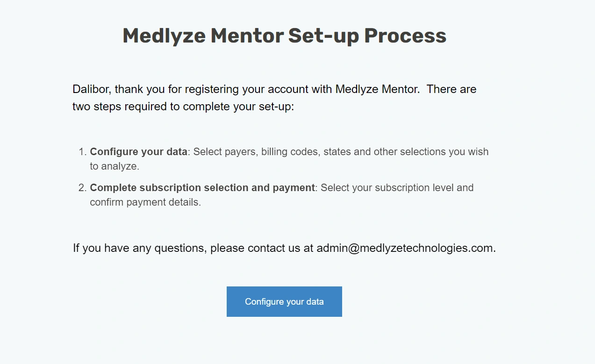Click the list number 2 marker
The image size is (595, 364).
(82, 188)
